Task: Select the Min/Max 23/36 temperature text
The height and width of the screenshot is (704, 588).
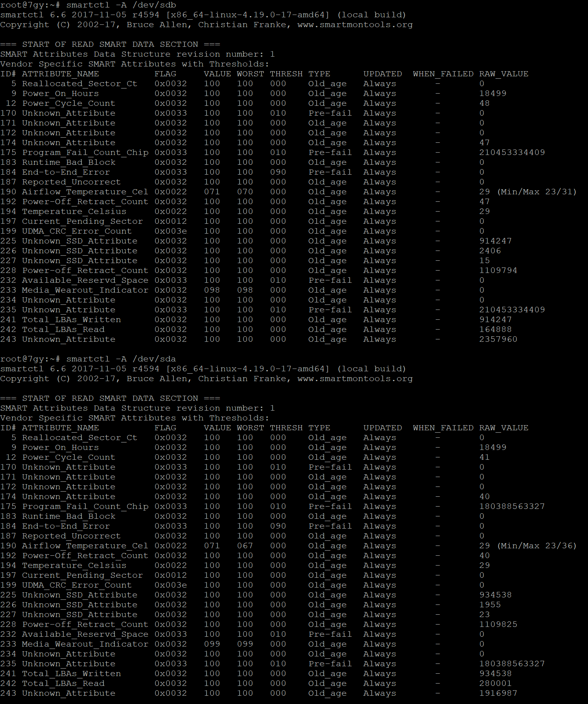Action: tap(537, 546)
